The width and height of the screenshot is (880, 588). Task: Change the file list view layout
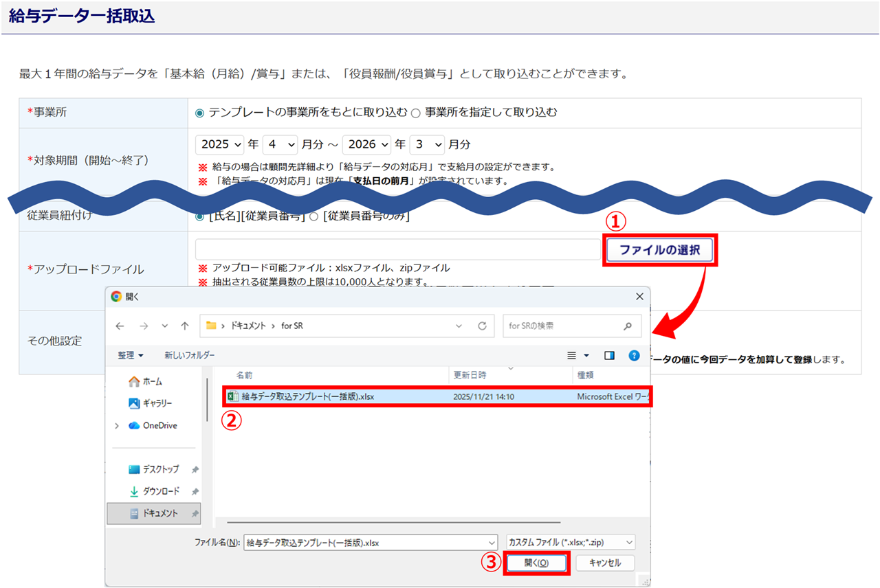pos(571,355)
